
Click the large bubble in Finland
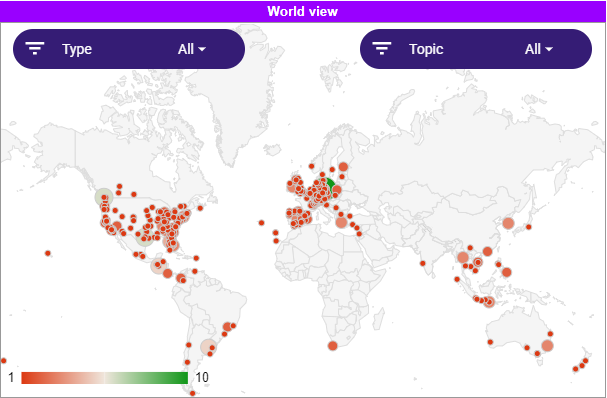click(x=343, y=167)
